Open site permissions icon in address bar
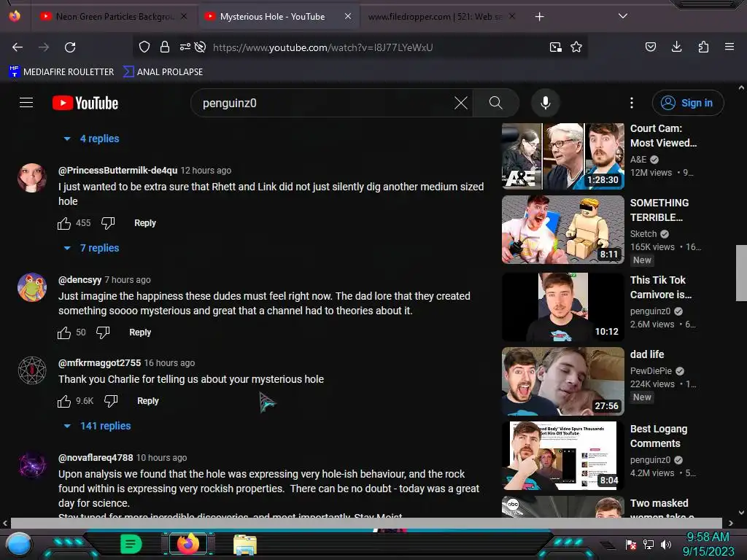 pyautogui.click(x=185, y=47)
